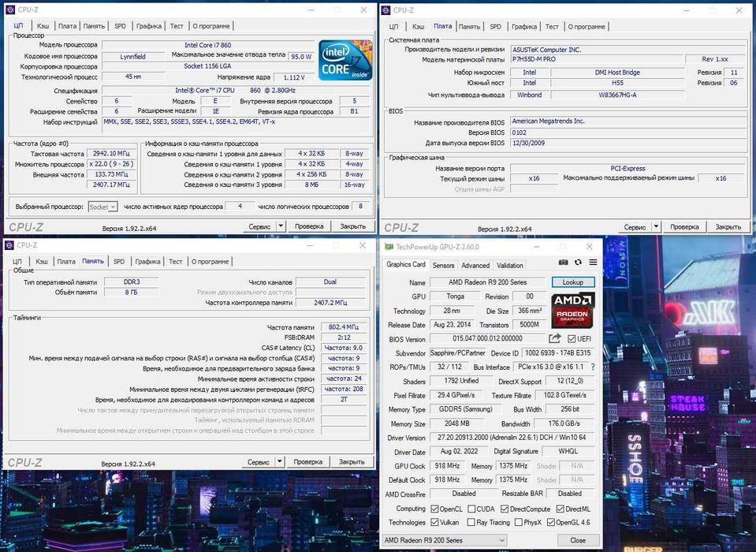
Task: Toggle the Ray Tracing checkbox
Action: click(471, 523)
